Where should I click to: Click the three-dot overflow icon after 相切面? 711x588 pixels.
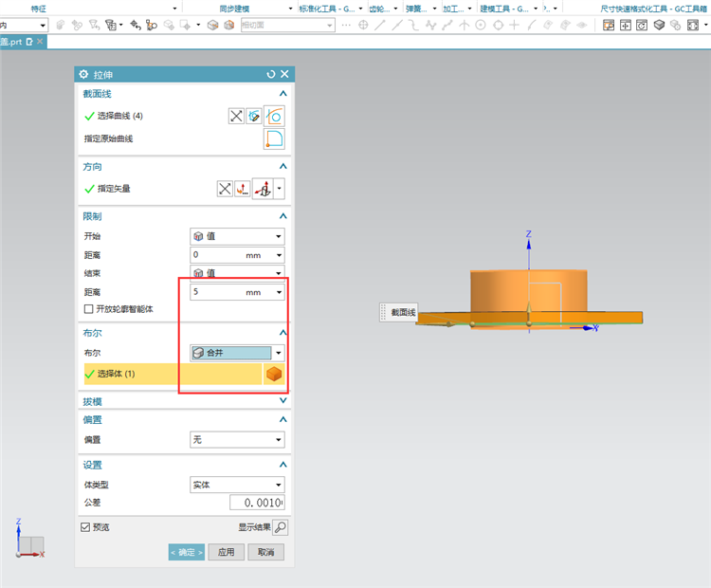tap(346, 25)
